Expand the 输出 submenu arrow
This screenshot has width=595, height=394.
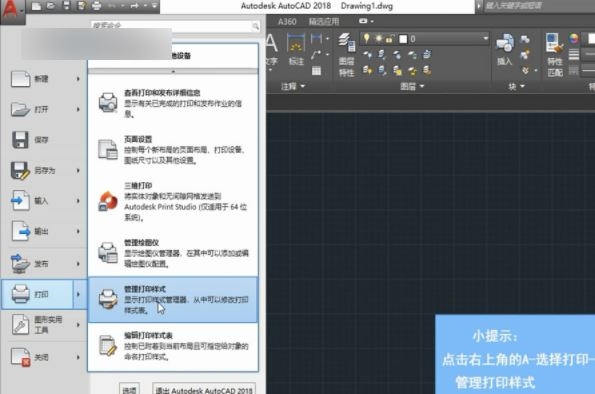(78, 231)
